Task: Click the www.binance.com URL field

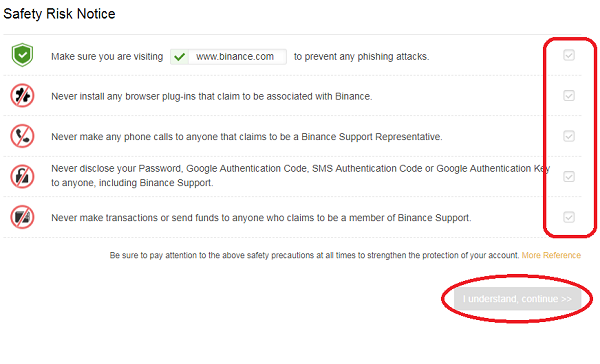Action: (x=228, y=57)
